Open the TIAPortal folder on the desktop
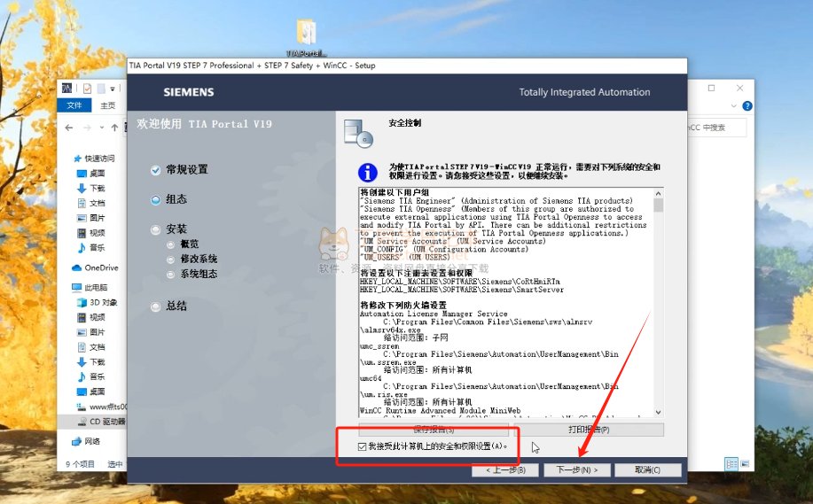The height and width of the screenshot is (504, 813). tap(306, 38)
